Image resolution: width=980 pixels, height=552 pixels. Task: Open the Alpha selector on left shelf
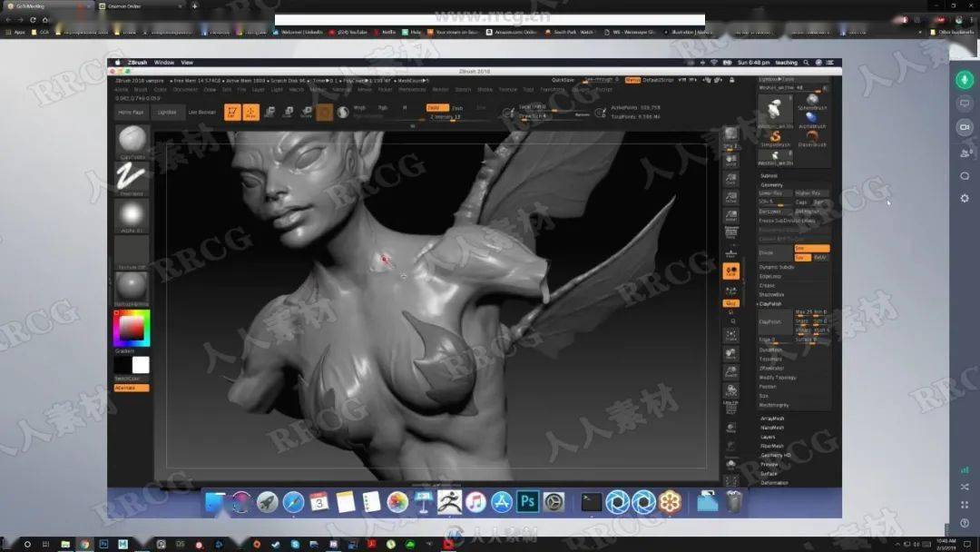(132, 215)
